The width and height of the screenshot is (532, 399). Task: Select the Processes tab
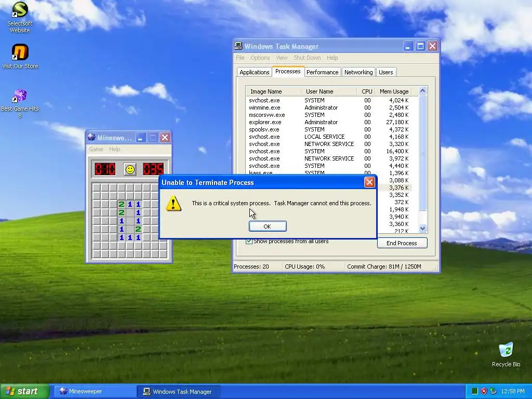tap(288, 71)
